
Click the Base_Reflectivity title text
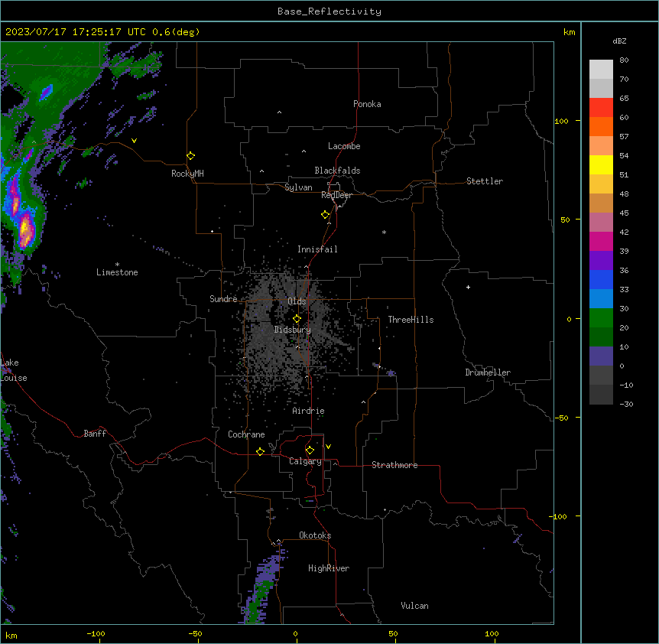pyautogui.click(x=329, y=11)
